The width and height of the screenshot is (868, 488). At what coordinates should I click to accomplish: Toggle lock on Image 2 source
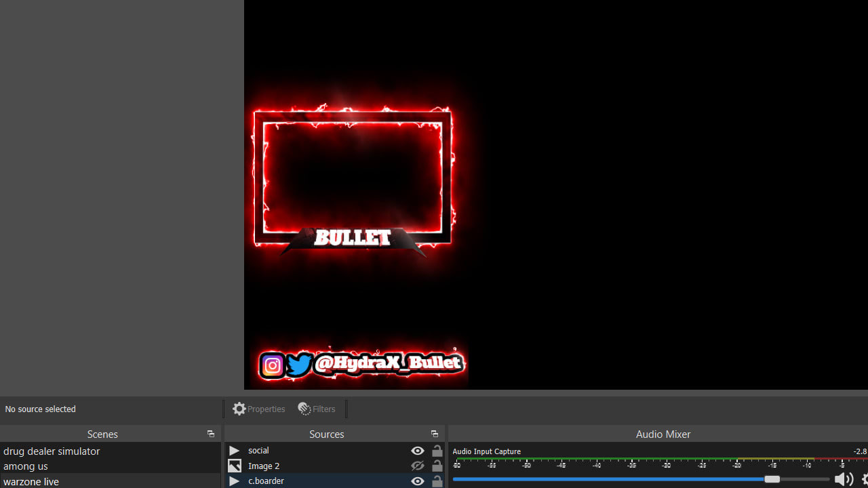[437, 466]
